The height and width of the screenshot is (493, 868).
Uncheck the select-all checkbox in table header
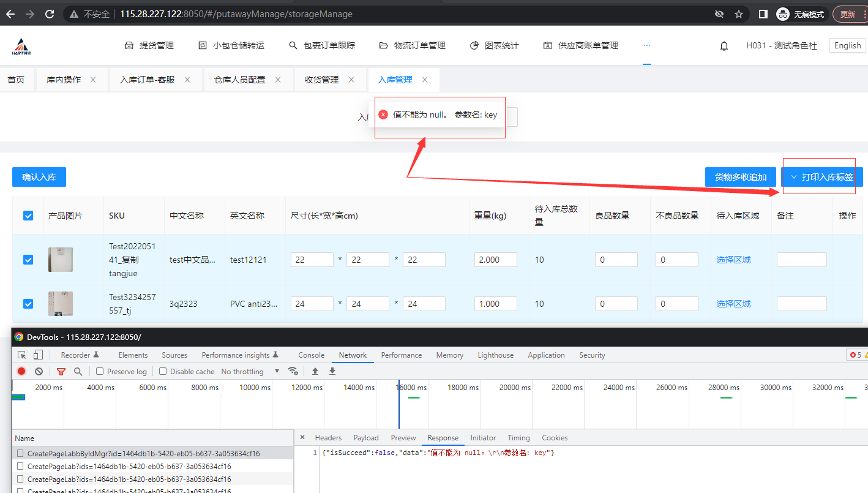coord(28,216)
